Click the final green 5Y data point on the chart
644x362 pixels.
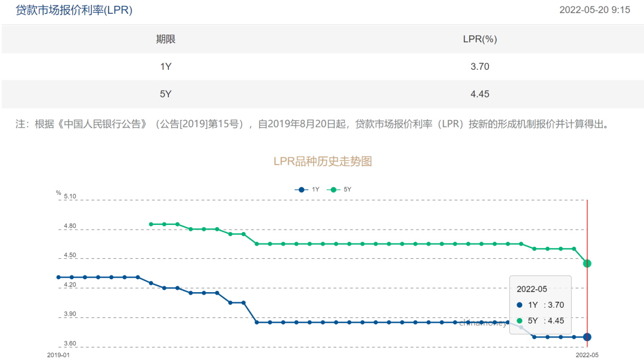(587, 262)
